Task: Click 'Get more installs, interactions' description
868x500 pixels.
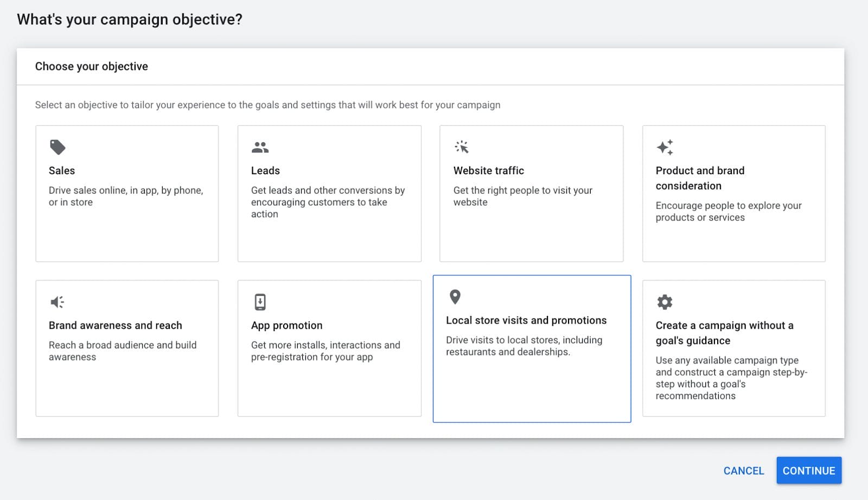Action: click(x=325, y=351)
